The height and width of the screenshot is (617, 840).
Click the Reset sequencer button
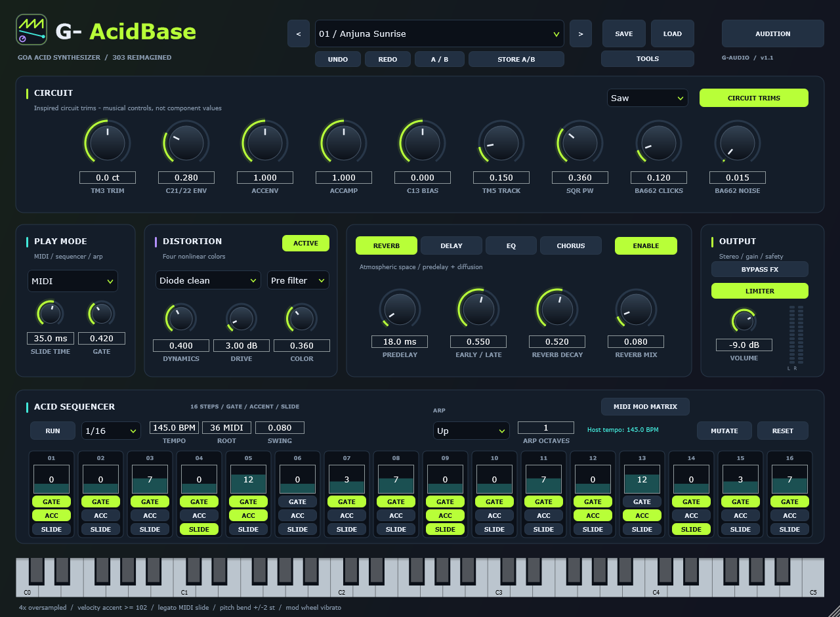click(x=783, y=431)
